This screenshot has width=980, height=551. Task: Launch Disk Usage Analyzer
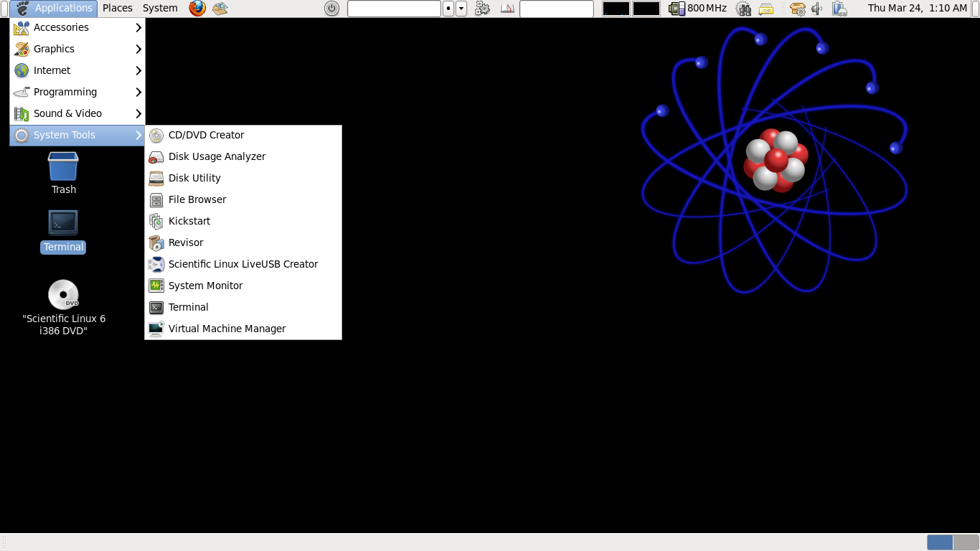coord(243,156)
